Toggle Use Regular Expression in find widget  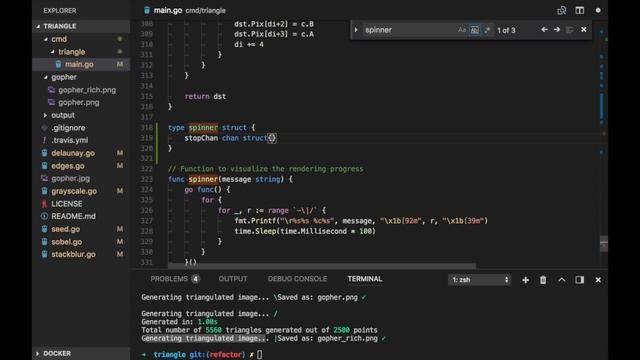[487, 30]
